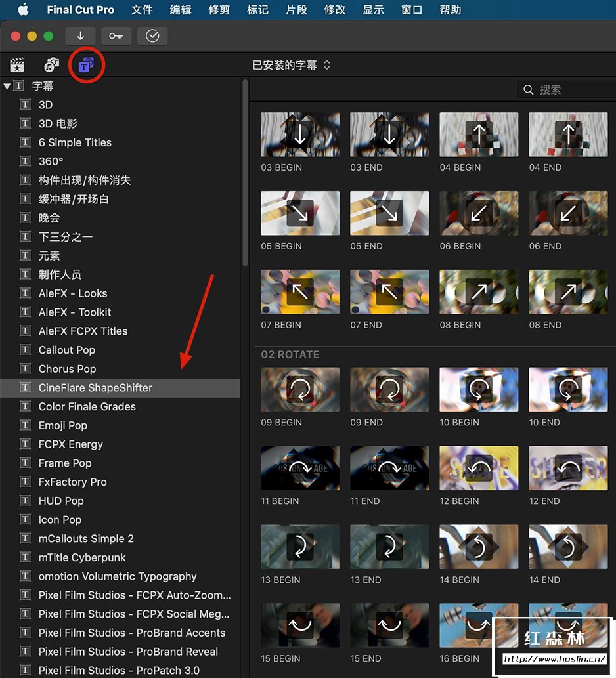The width and height of the screenshot is (616, 678).
Task: Open the 修改 menu
Action: click(335, 9)
